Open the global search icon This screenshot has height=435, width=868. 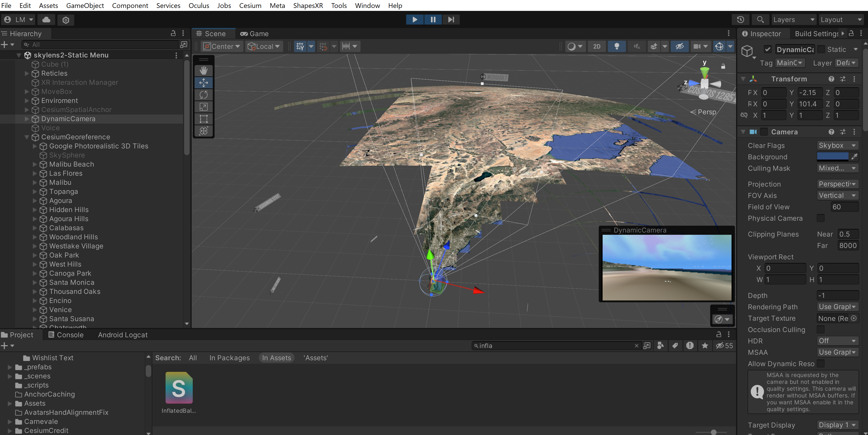pos(760,20)
